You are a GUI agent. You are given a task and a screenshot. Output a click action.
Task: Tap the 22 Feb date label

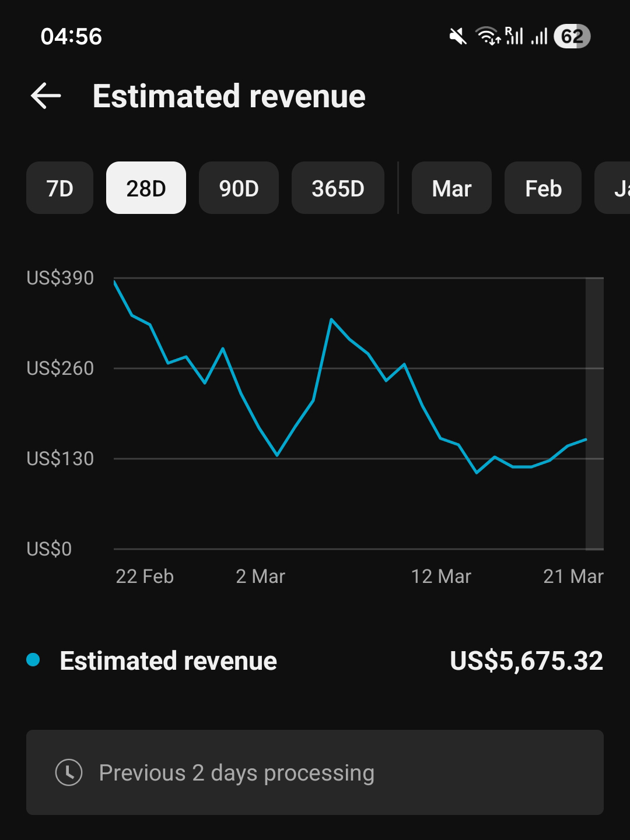(x=145, y=577)
